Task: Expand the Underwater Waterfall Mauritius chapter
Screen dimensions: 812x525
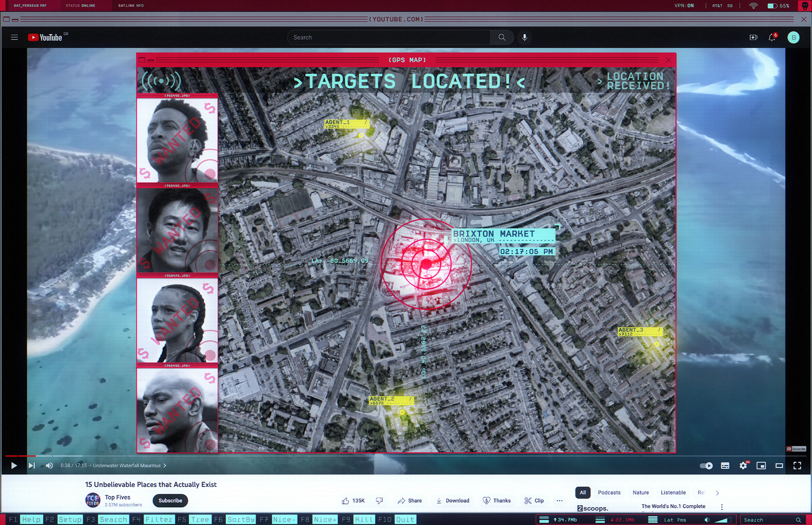Action: pyautogui.click(x=129, y=465)
